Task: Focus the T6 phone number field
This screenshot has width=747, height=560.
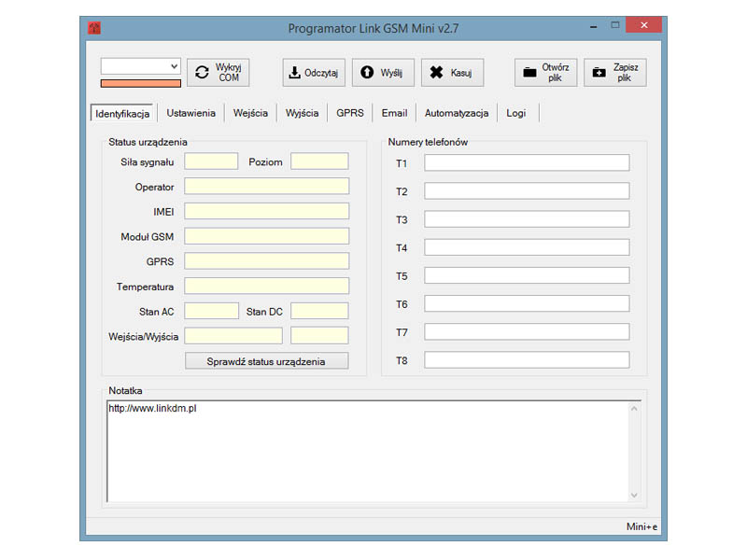Action: (x=527, y=303)
